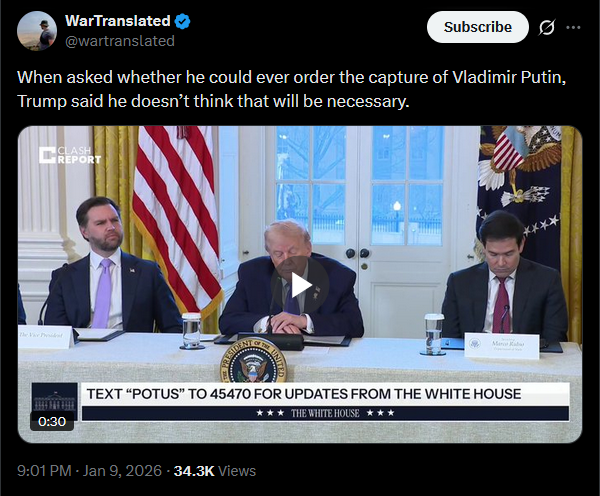Click the Clash Report watermark logo

coord(70,155)
